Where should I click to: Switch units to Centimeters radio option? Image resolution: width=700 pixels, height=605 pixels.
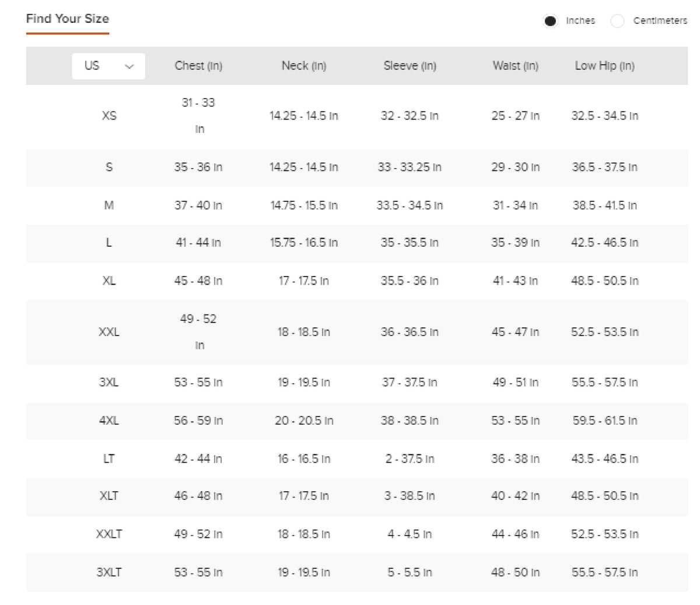[617, 21]
